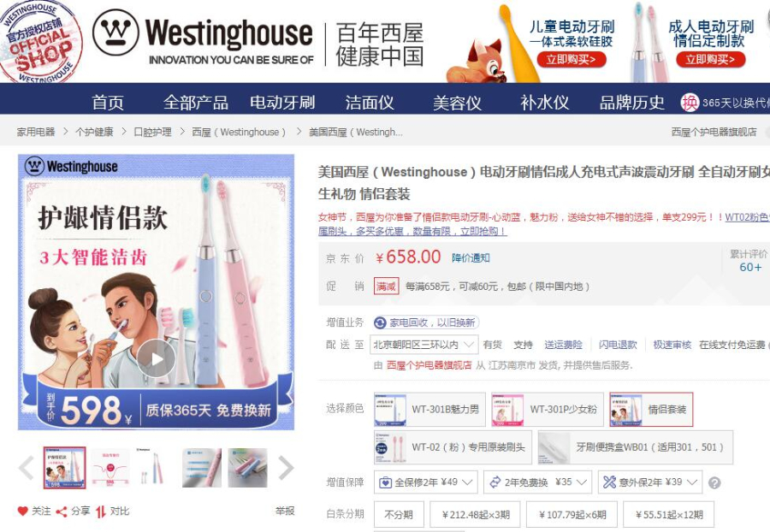Click the 家电回收 recycle service icon
The image size is (770, 532).
tap(380, 322)
